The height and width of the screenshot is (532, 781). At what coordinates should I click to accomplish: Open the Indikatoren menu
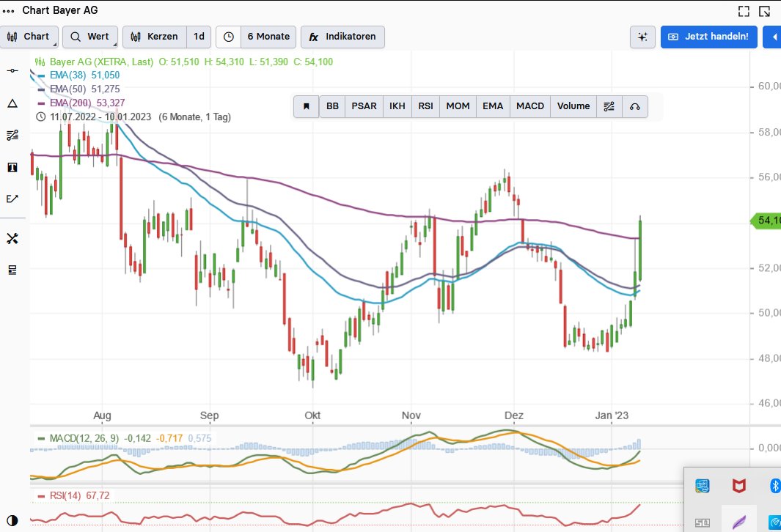(342, 37)
